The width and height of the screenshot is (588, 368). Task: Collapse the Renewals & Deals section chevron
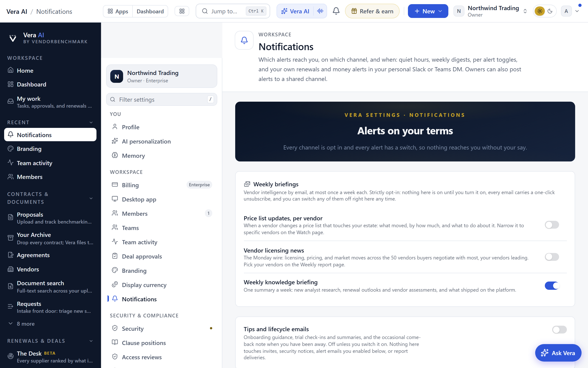91,341
